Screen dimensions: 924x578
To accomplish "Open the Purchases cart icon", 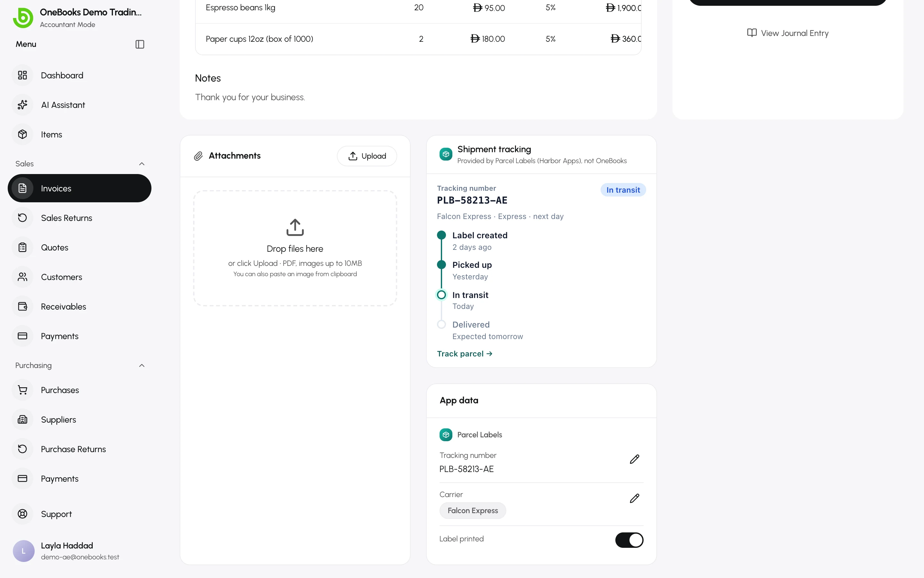I will (22, 390).
